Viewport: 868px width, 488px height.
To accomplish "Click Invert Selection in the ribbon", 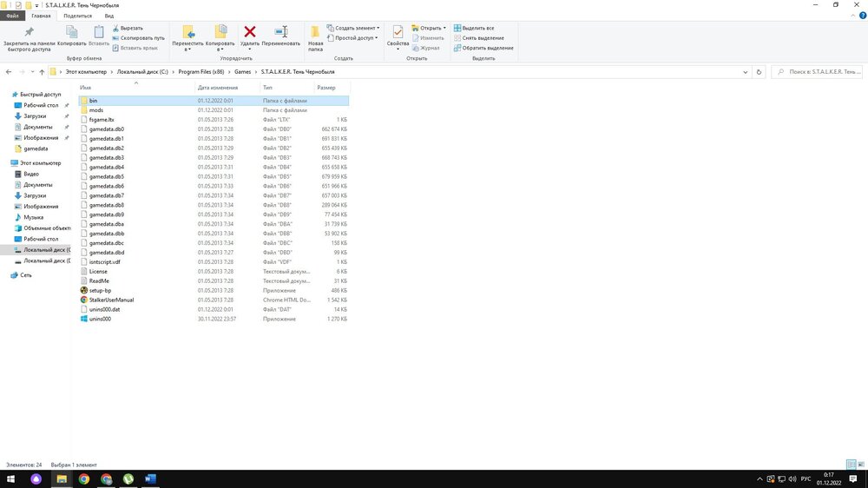I will 482,48.
